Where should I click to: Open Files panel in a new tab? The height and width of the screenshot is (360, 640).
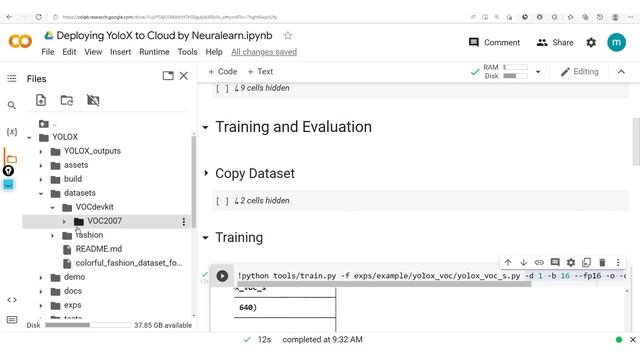168,76
